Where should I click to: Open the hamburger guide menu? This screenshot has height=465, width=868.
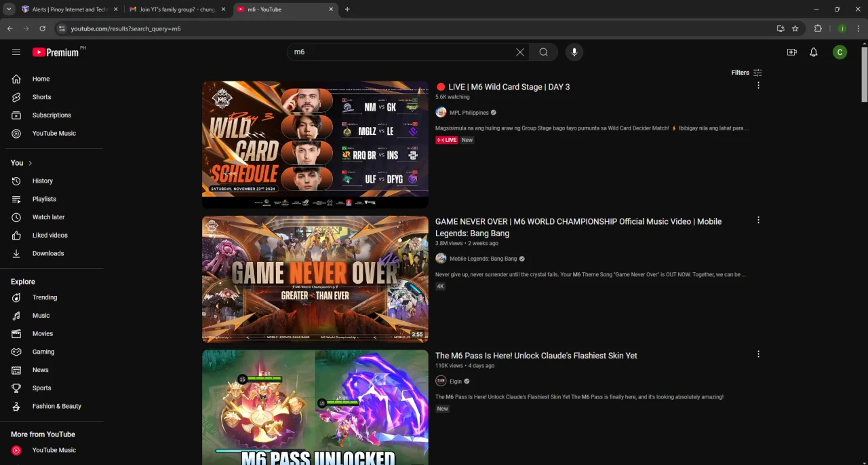(16, 52)
